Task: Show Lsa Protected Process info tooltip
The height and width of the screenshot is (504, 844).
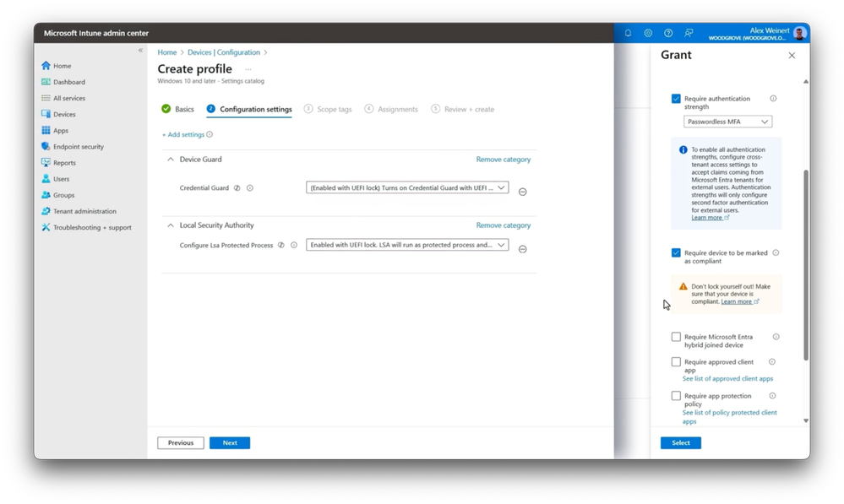Action: click(294, 245)
